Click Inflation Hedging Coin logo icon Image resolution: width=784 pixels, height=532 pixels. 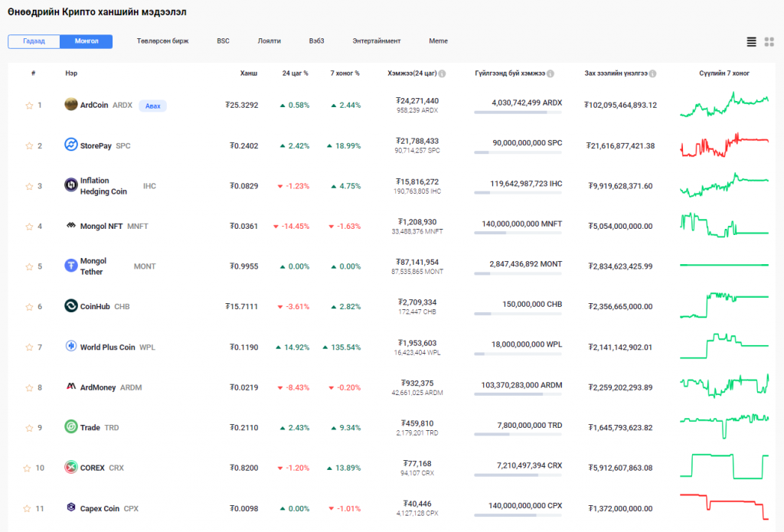click(71, 185)
